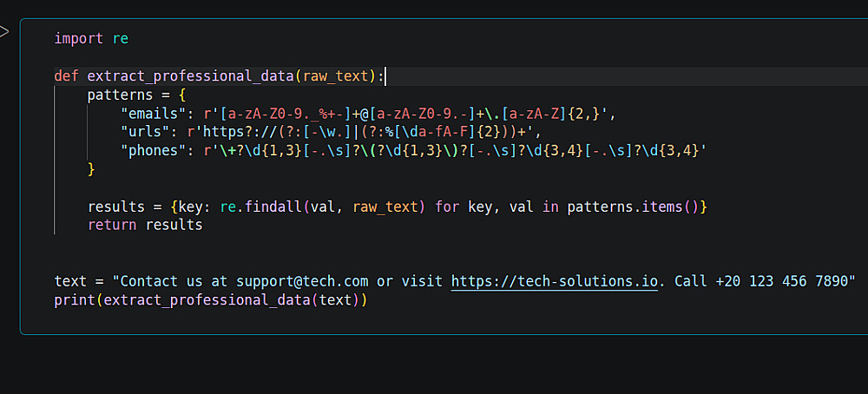This screenshot has height=394, width=868.
Task: Click patterns.items() in the comprehension
Action: pyautogui.click(x=634, y=207)
